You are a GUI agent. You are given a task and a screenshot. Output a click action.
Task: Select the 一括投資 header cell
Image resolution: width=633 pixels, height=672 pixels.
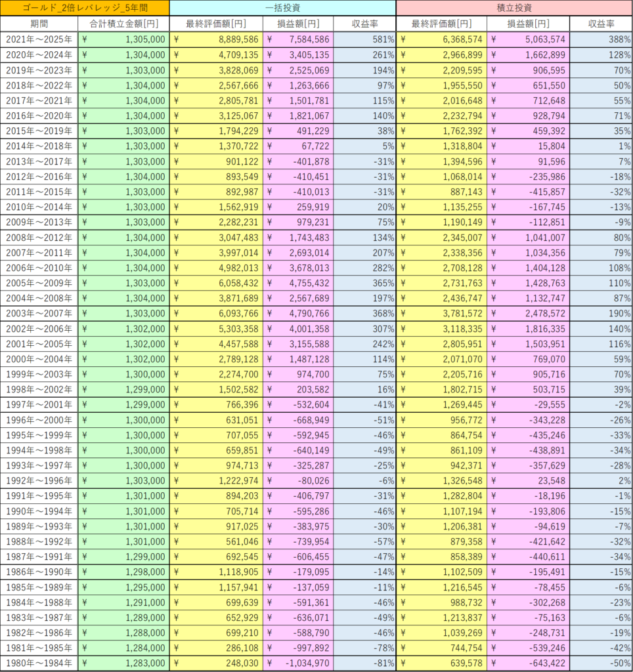[x=282, y=8]
